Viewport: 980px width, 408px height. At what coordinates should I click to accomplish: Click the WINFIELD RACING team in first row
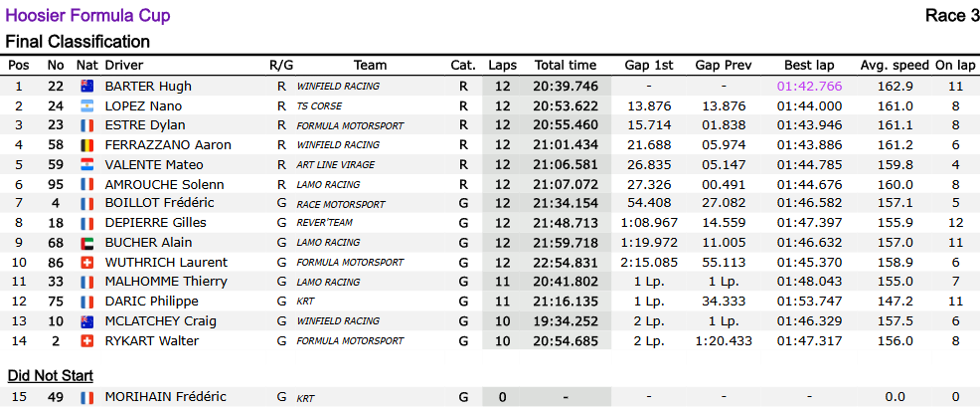338,87
